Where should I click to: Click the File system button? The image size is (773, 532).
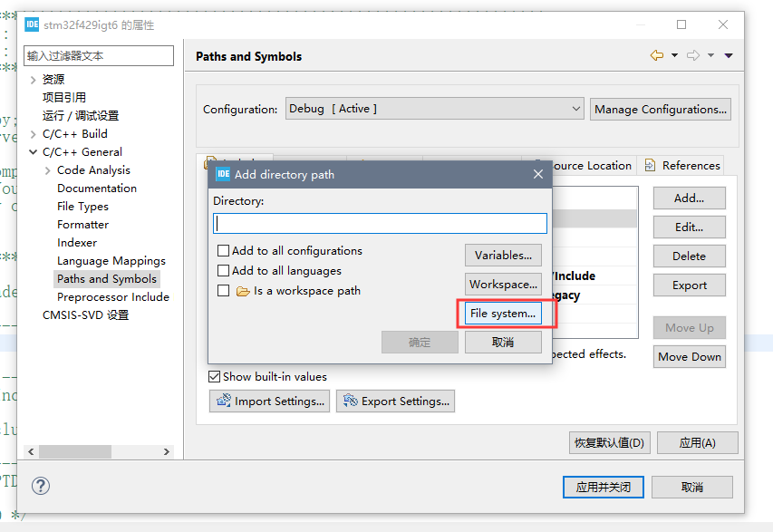point(503,313)
